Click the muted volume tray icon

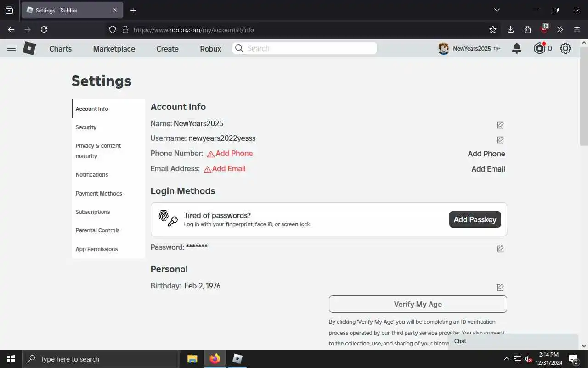(x=529, y=359)
